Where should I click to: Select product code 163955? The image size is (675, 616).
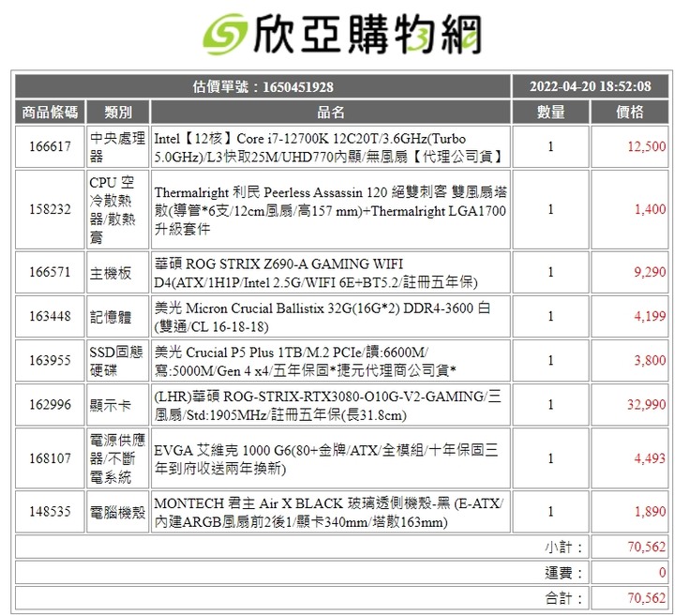click(50, 360)
